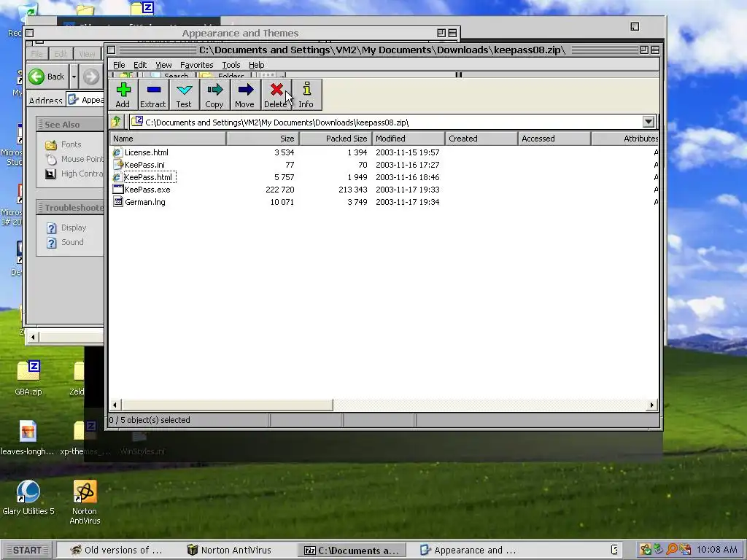Screen dimensions: 747x560
Task: Click the path input field in 7-Zip
Action: click(386, 122)
